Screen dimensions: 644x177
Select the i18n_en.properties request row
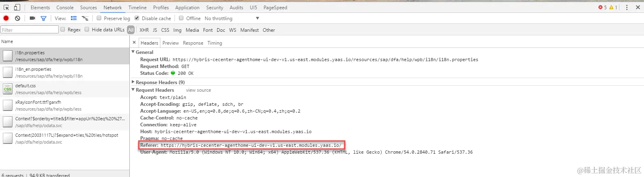(x=64, y=72)
